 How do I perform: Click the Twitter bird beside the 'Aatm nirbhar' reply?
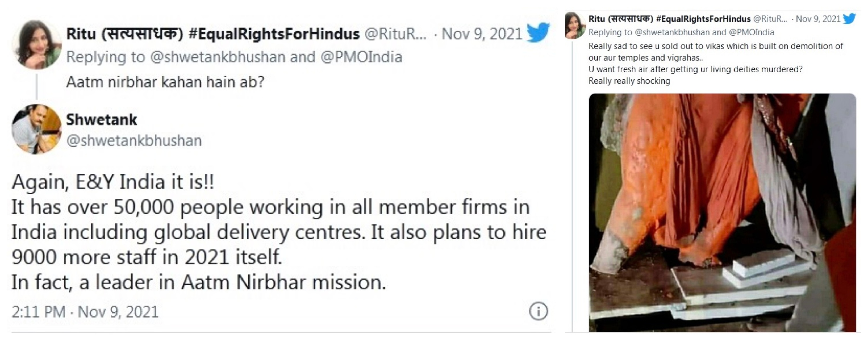(538, 33)
